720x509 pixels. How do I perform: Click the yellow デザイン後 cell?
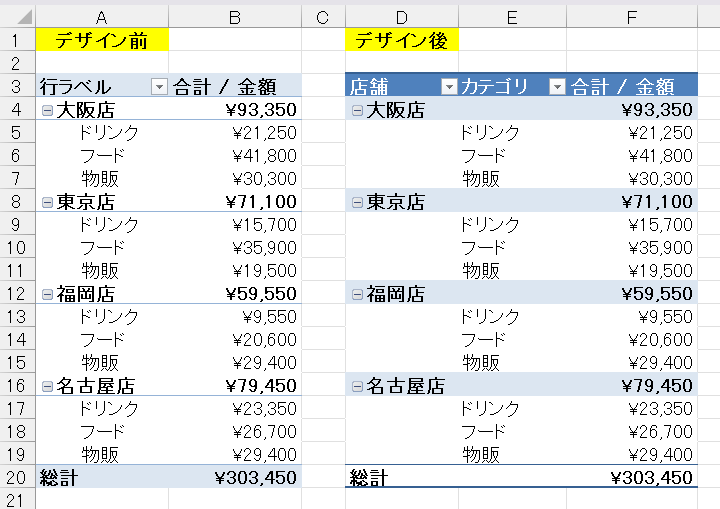(402, 40)
